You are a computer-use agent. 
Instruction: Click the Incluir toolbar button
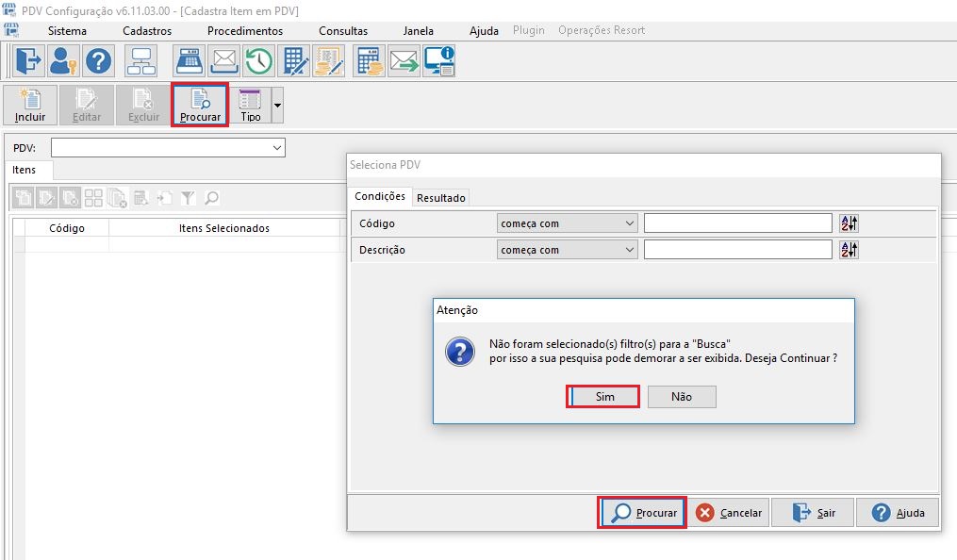pyautogui.click(x=30, y=105)
